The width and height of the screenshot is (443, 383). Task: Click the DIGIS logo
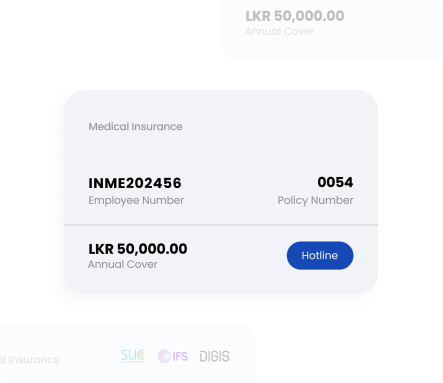(x=214, y=356)
